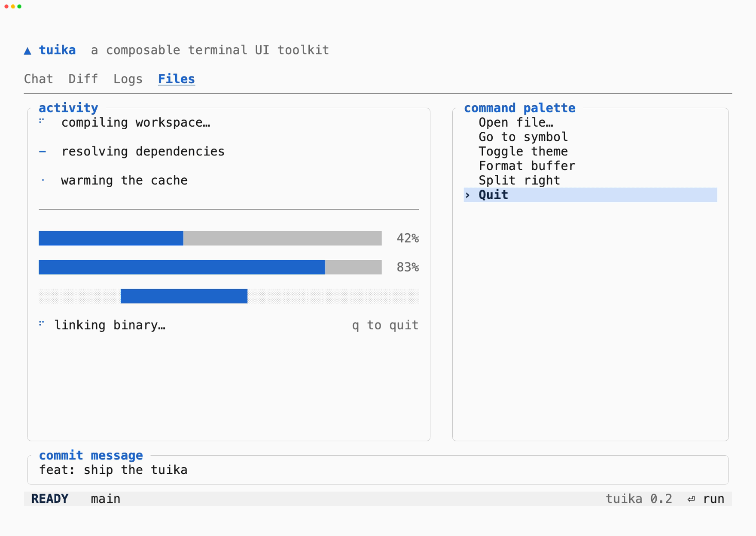The height and width of the screenshot is (536, 756).
Task: Select the highlighted Quit command
Action: [591, 195]
